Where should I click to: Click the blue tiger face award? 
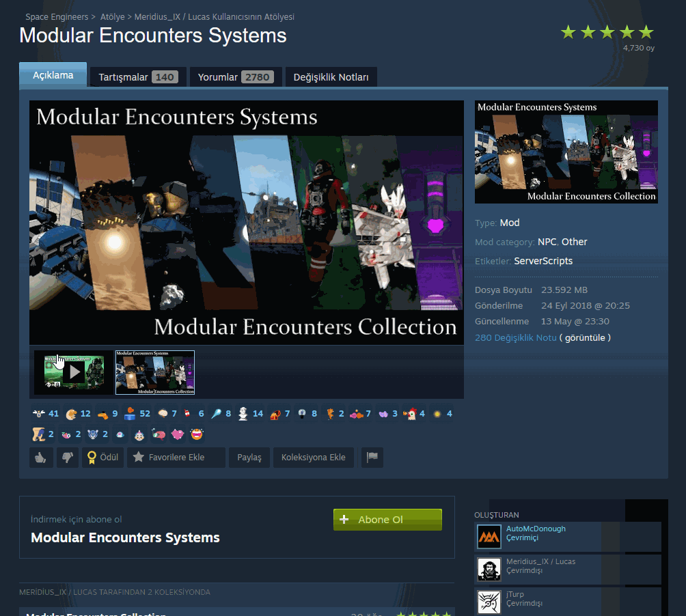click(97, 434)
